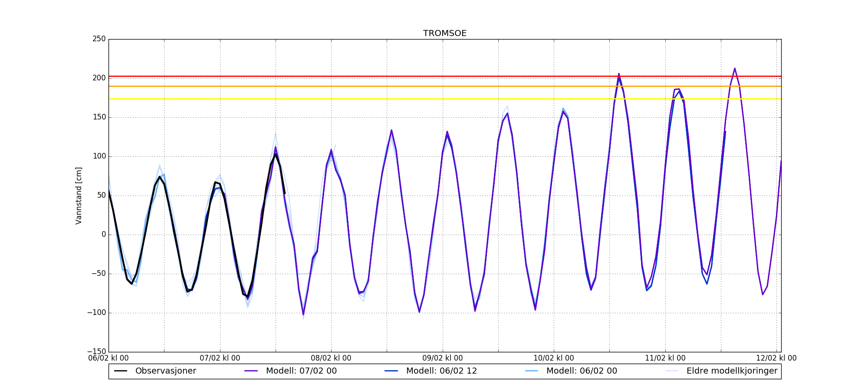
Task: Select the Observasjoner legend label
Action: click(166, 371)
